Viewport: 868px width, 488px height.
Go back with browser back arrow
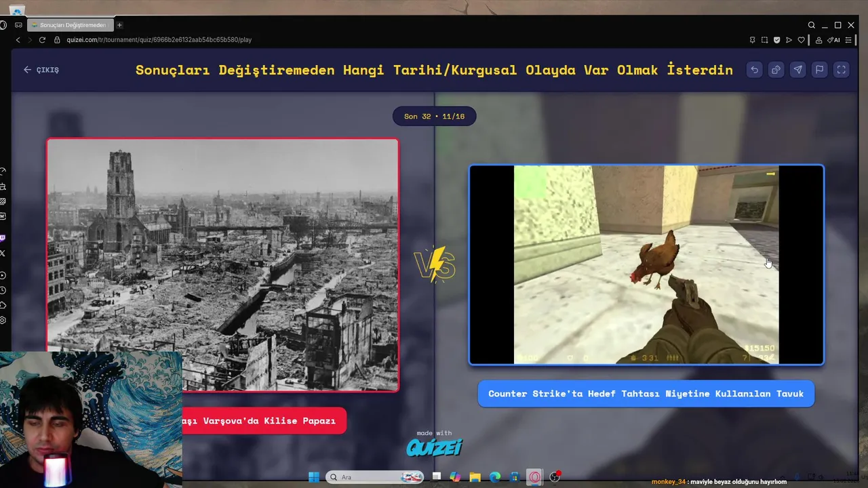point(18,40)
